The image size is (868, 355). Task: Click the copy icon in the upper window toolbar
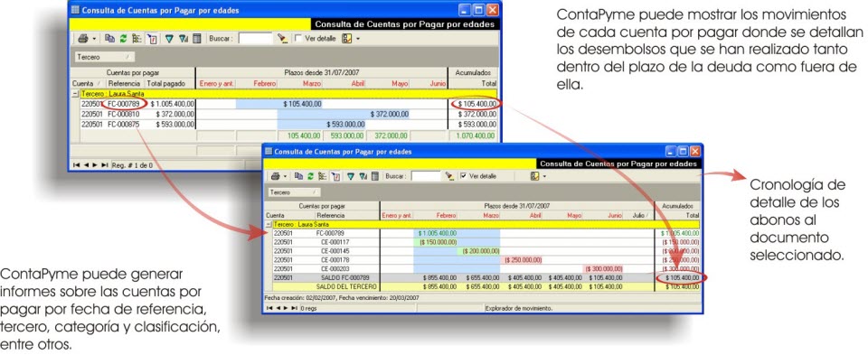tap(109, 39)
